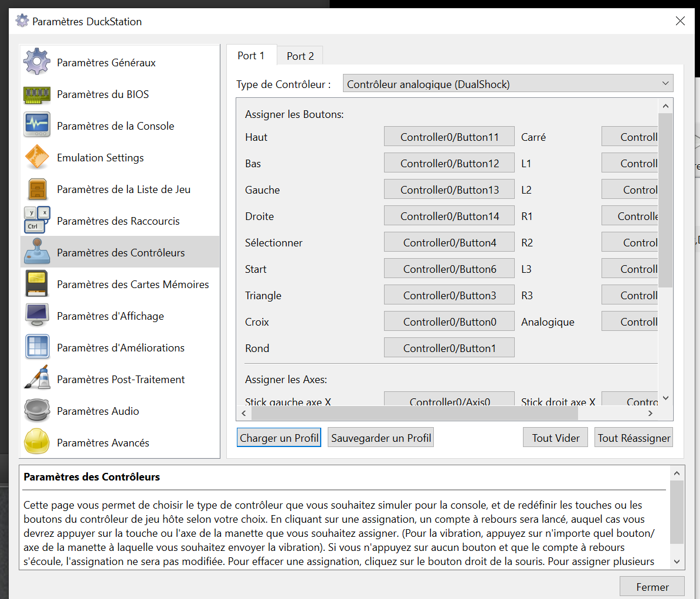
Task: Rebind the R3 button assignment
Action: (x=630, y=295)
